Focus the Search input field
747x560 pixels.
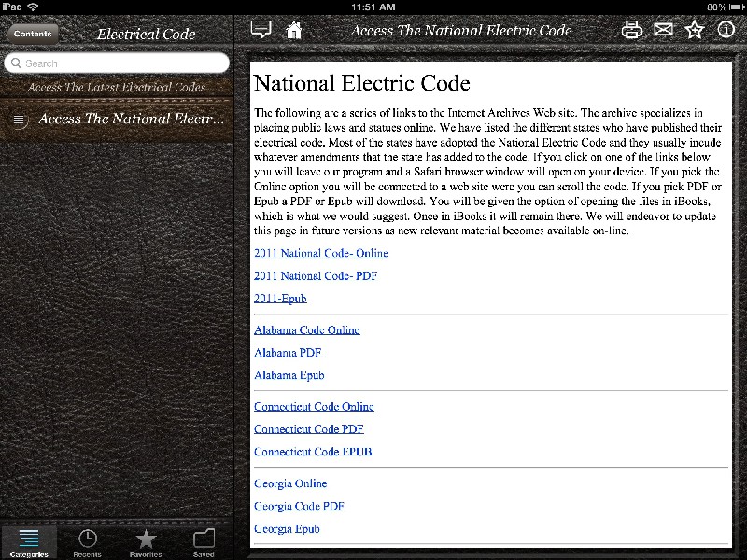tap(117, 63)
